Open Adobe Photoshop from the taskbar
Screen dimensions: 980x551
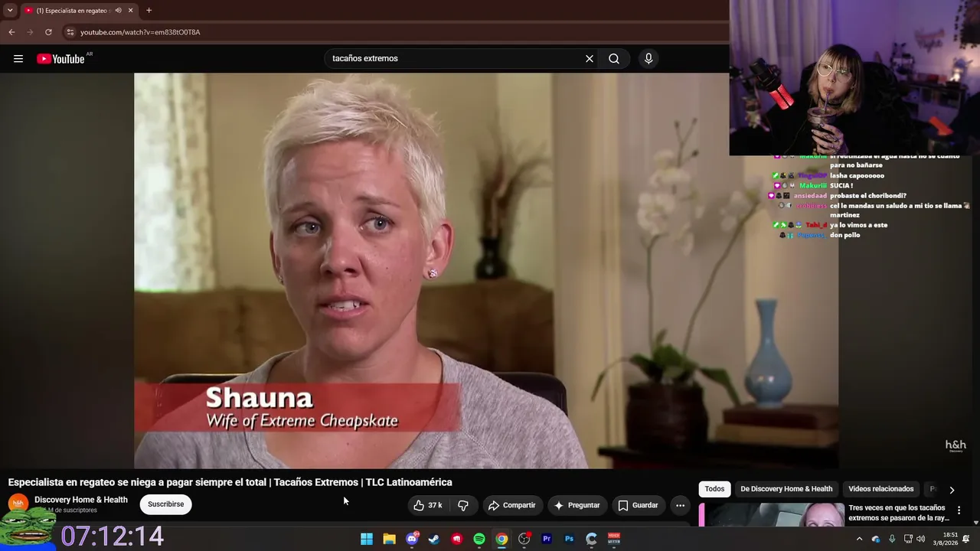click(569, 539)
